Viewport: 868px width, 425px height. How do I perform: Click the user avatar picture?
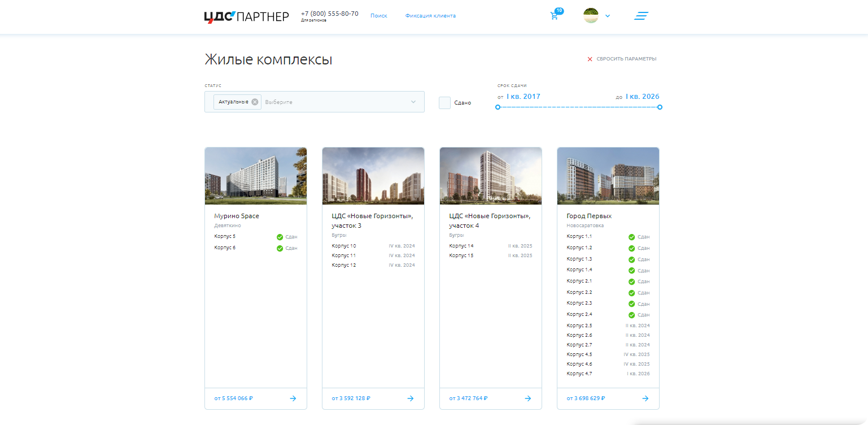(x=591, y=15)
